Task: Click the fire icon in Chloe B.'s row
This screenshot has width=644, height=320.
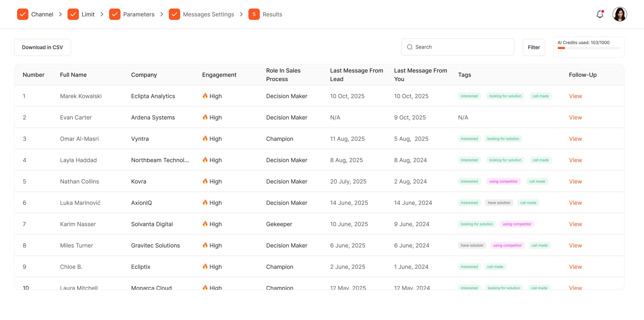Action: [x=205, y=266]
